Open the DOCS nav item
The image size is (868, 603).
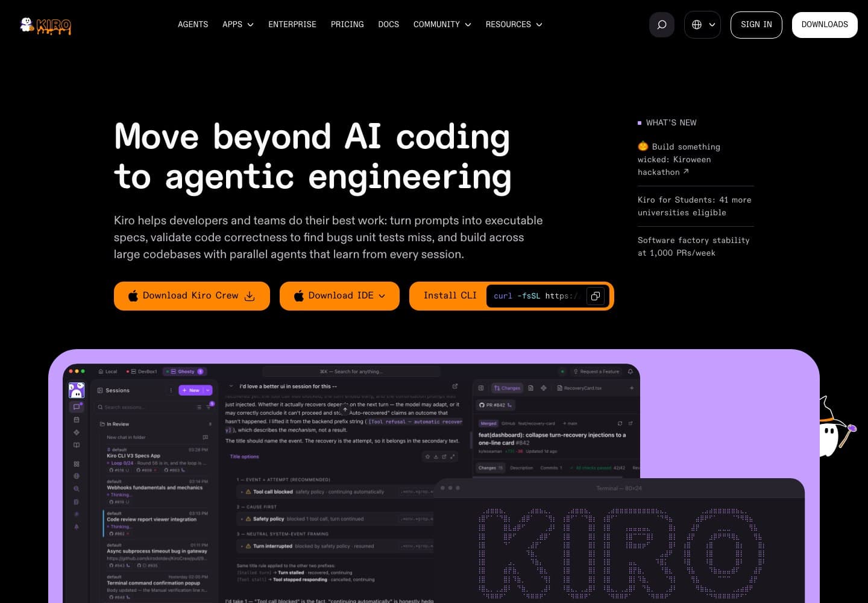tap(389, 25)
